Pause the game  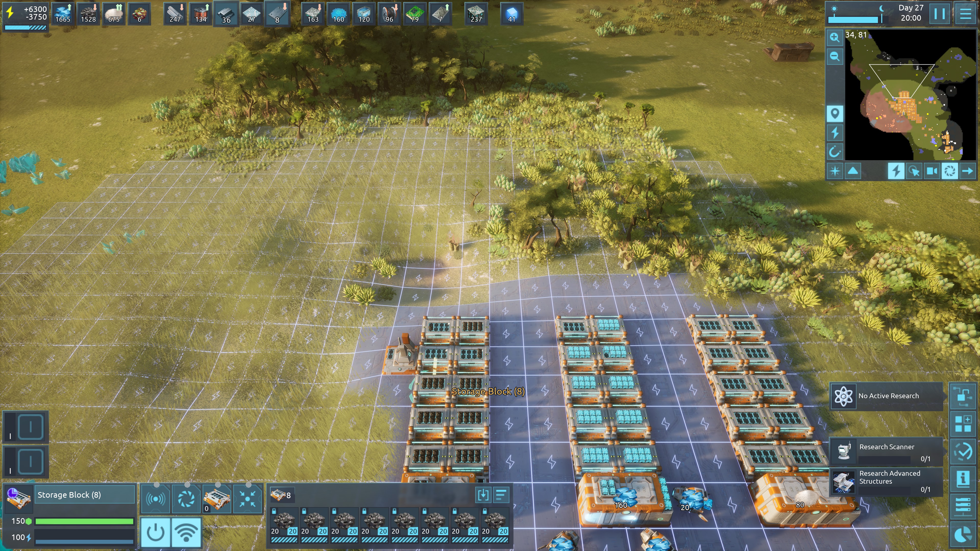(939, 14)
